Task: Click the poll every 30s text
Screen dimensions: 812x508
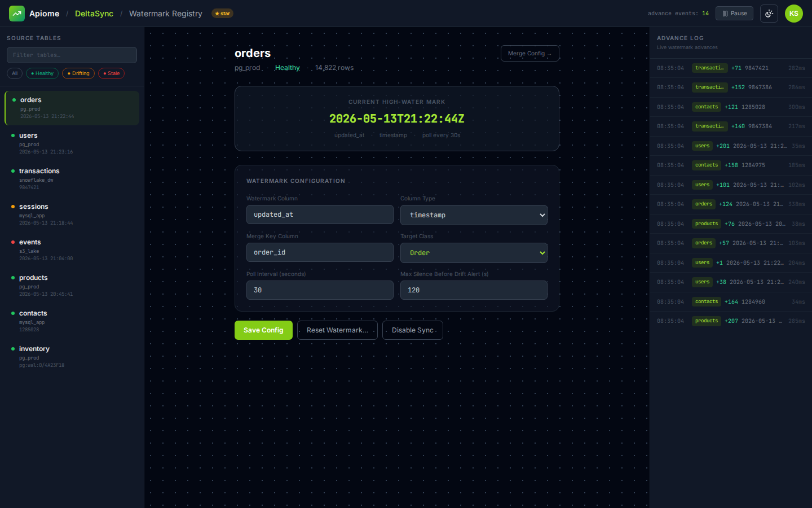Action: pos(441,135)
